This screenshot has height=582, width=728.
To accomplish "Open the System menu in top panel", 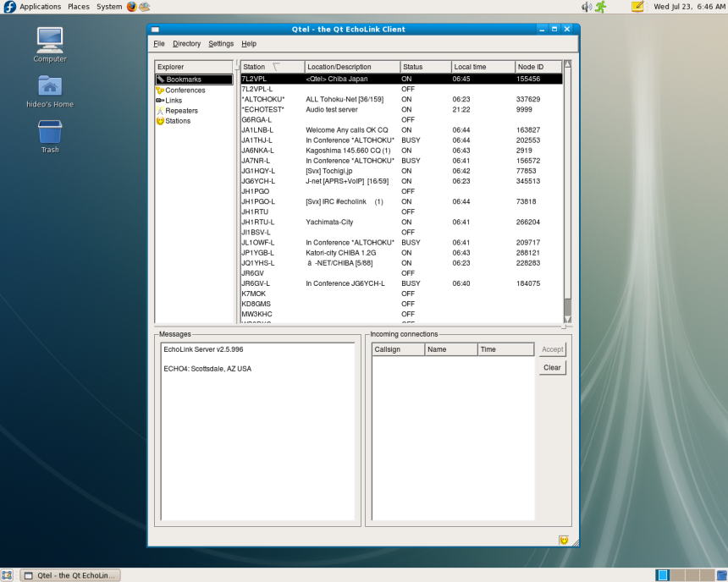I will (x=109, y=7).
